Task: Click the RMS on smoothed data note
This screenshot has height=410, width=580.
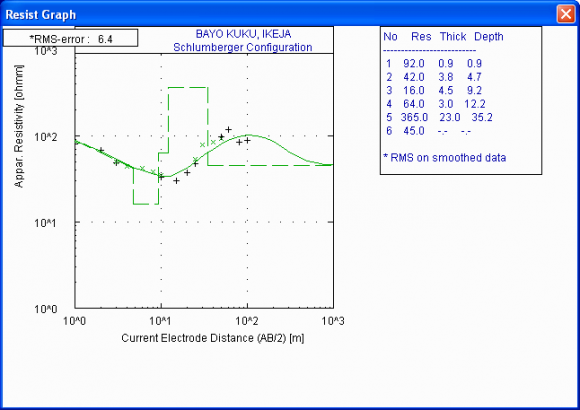Action: [445, 158]
